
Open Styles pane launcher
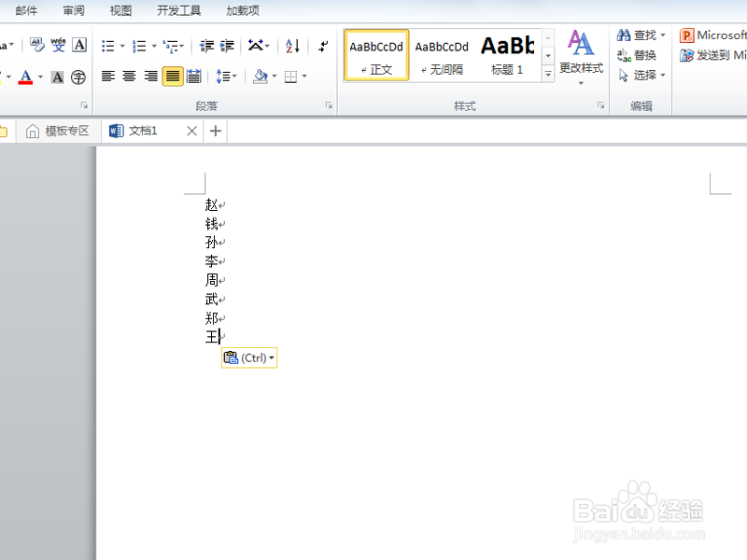point(600,105)
